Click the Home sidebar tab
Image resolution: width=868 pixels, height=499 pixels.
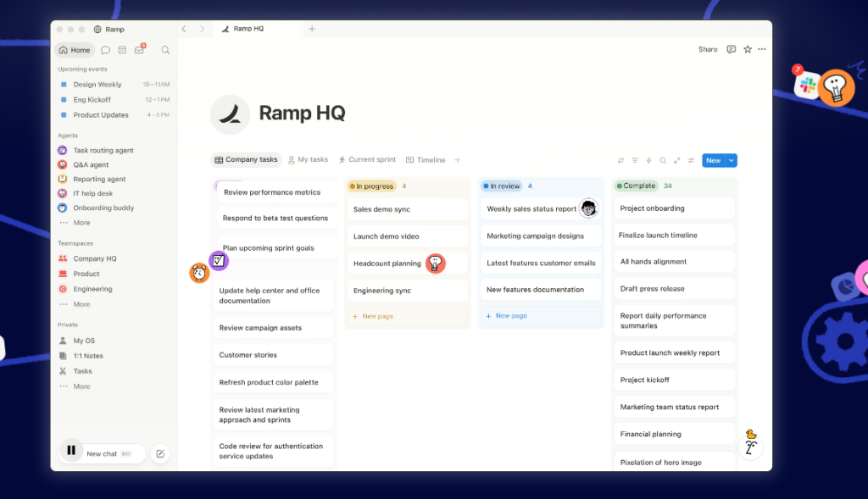(75, 50)
